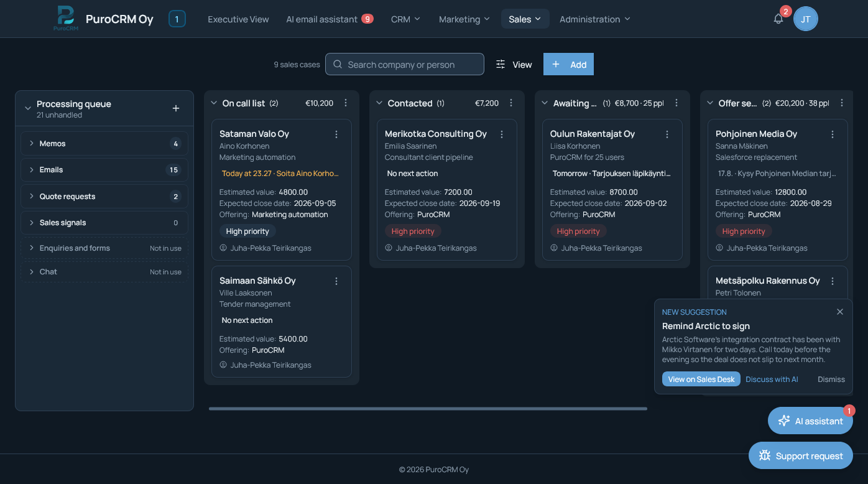This screenshot has height=484, width=868.
Task: Open Sataman Valo Oy card options menu
Action: (336, 134)
